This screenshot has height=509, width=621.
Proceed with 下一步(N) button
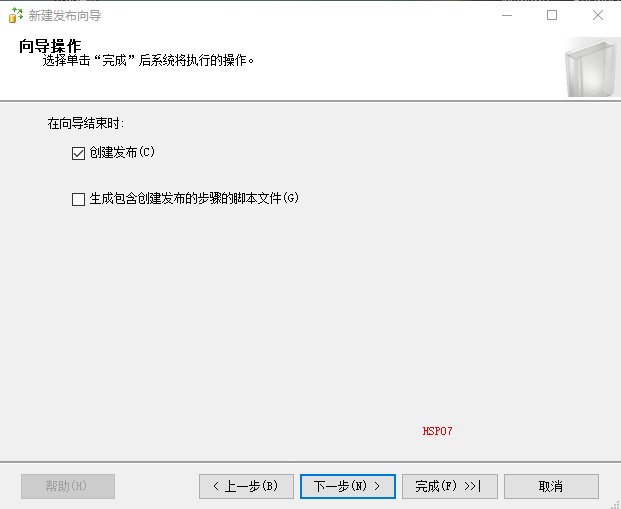348,486
